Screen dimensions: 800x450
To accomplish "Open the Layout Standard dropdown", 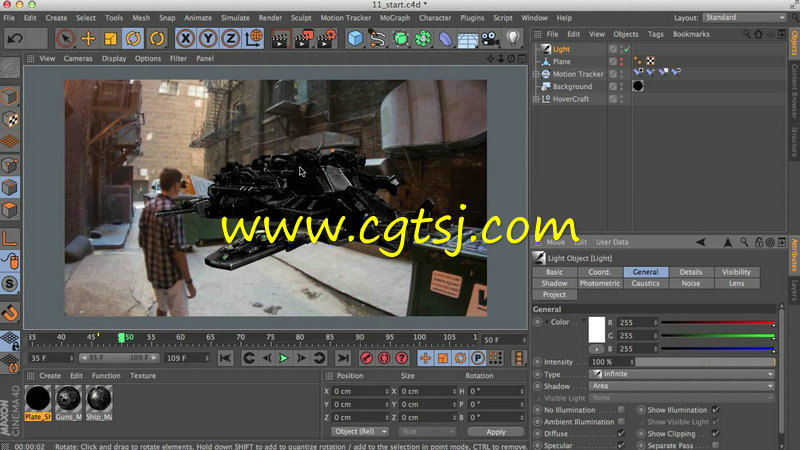I will (744, 18).
